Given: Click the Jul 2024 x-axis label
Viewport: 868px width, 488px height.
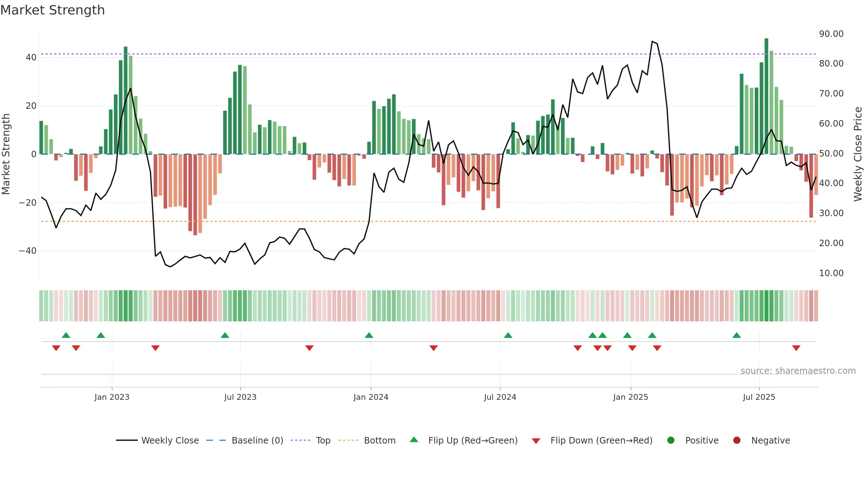Looking at the screenshot, I should pos(500,397).
